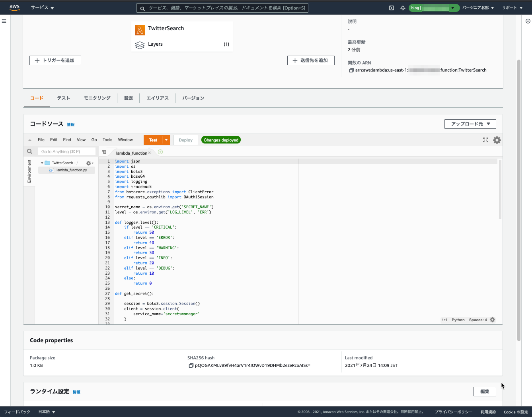Click the page vertical scrollbar
The image size is (532, 417).
[519, 200]
